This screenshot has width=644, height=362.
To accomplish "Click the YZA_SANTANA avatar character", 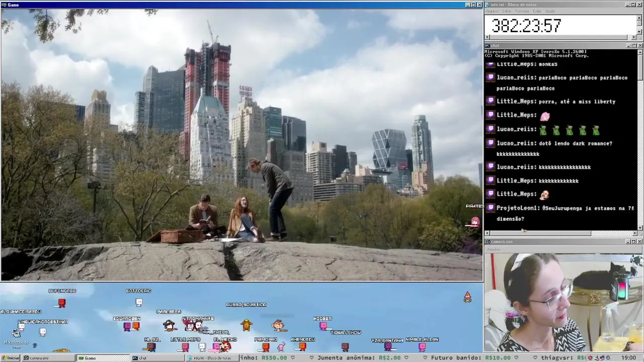I will pos(388,346).
